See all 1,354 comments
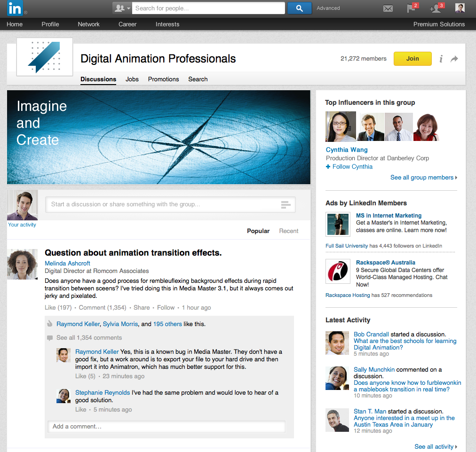476x452 pixels. pos(89,338)
